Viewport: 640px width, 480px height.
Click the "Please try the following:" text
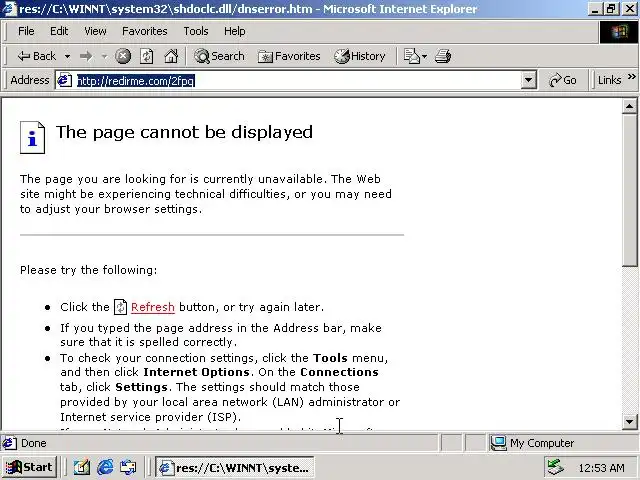point(89,270)
